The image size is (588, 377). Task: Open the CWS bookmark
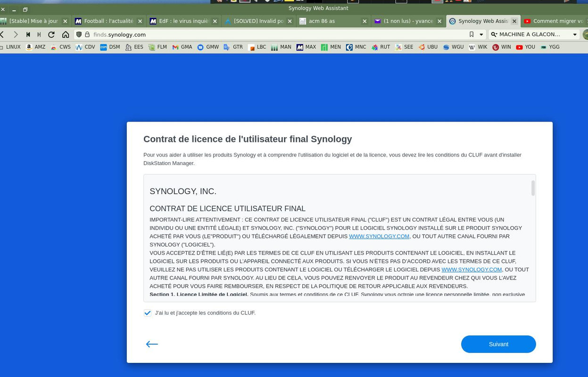pyautogui.click(x=60, y=47)
